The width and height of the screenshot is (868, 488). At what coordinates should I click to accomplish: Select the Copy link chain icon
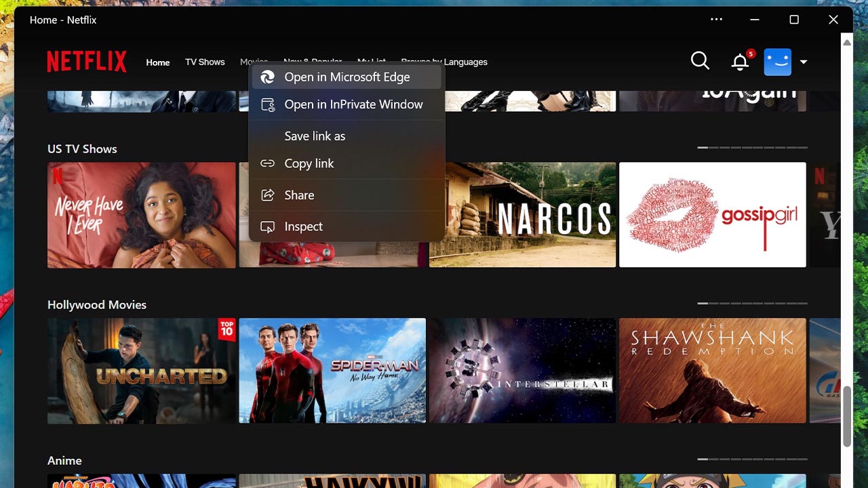click(268, 163)
